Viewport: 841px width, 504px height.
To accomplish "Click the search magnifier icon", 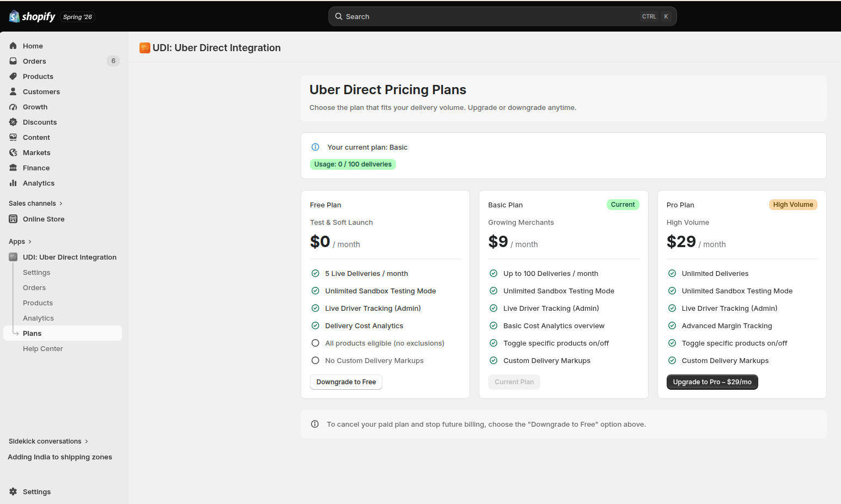I will [x=339, y=16].
